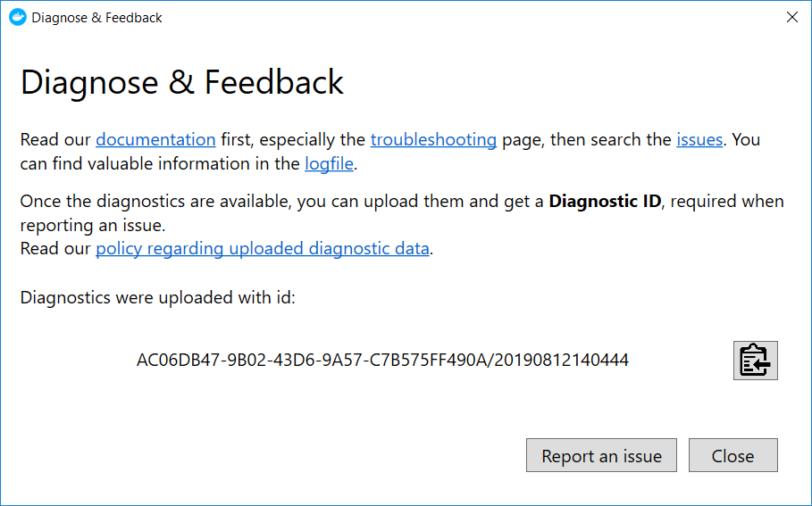Screen dimensions: 812x506
Task: Follow the issues link
Action: 699,139
